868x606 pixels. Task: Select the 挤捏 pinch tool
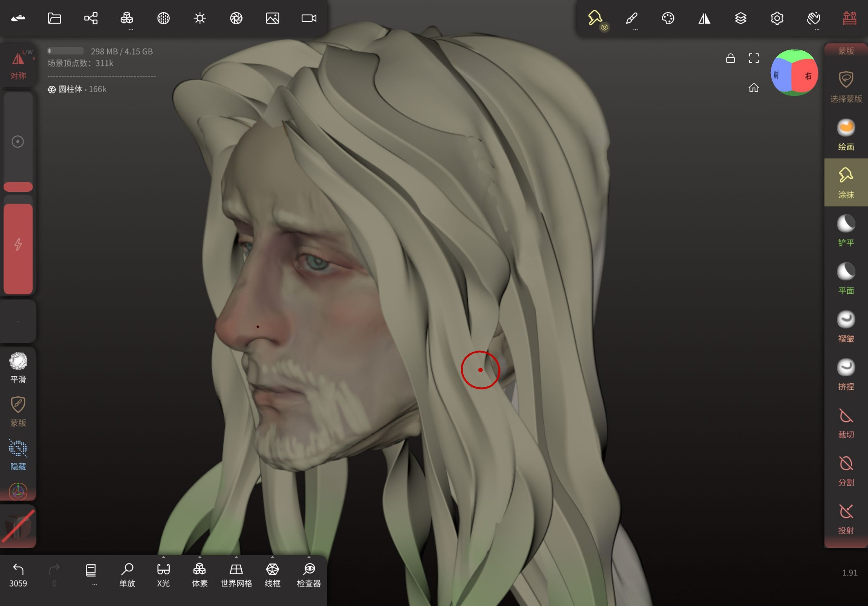[x=846, y=375]
